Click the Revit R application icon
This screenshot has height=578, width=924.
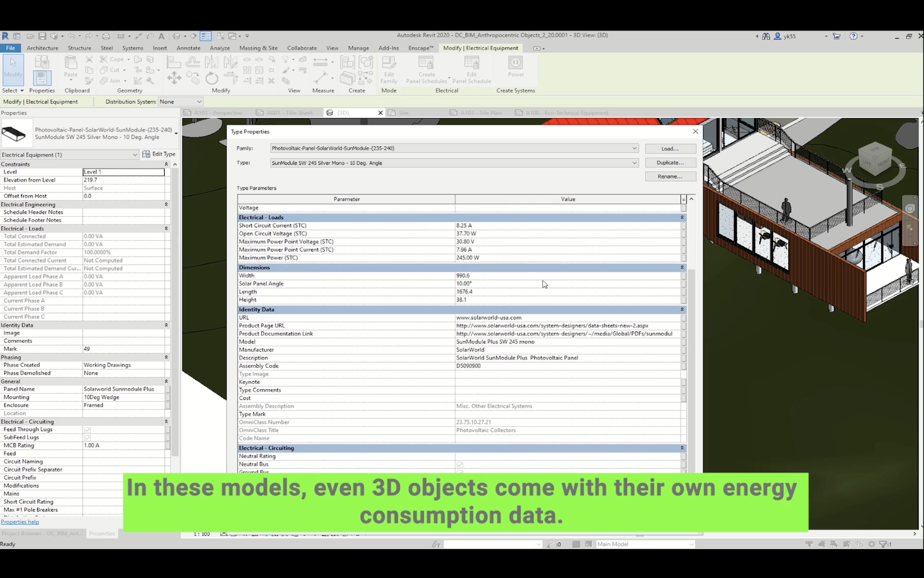point(5,36)
